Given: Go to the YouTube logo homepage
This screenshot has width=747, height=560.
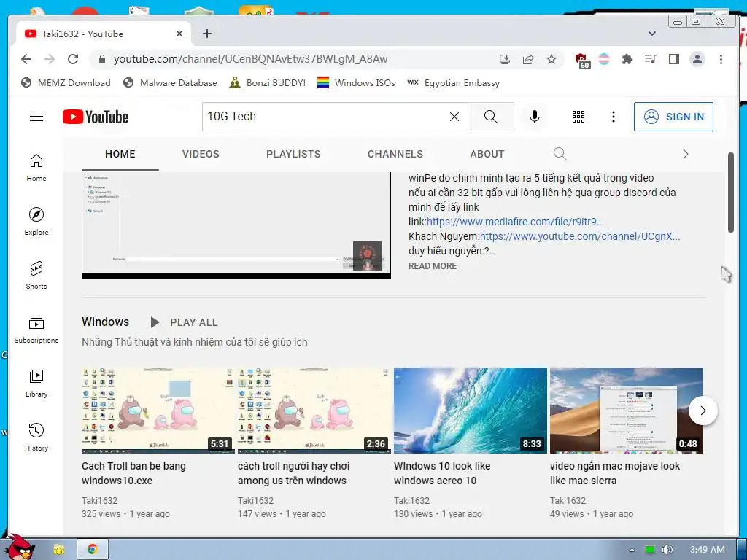Looking at the screenshot, I should coord(96,117).
